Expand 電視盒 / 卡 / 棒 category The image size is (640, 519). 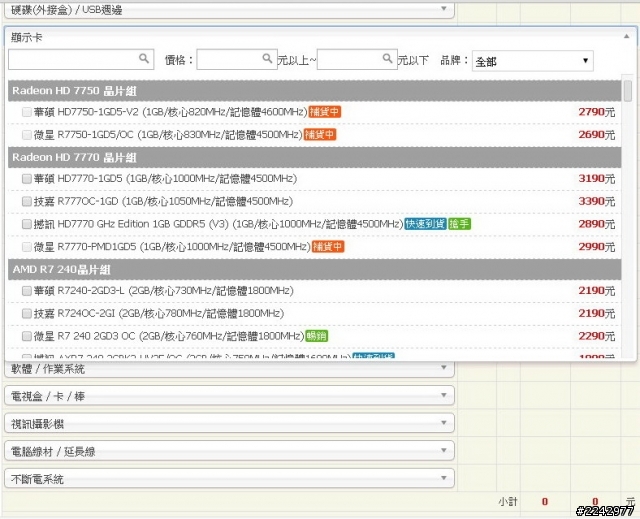click(x=229, y=396)
